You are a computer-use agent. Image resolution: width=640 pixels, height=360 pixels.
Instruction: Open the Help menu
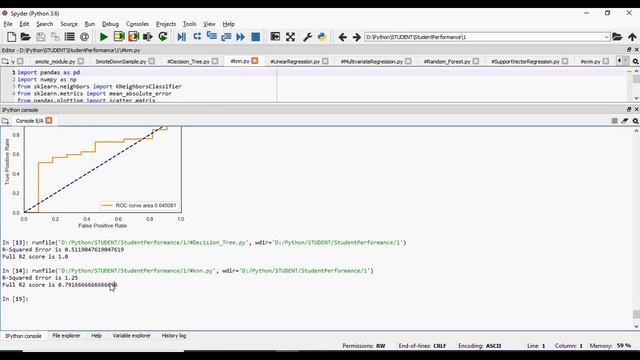point(229,24)
